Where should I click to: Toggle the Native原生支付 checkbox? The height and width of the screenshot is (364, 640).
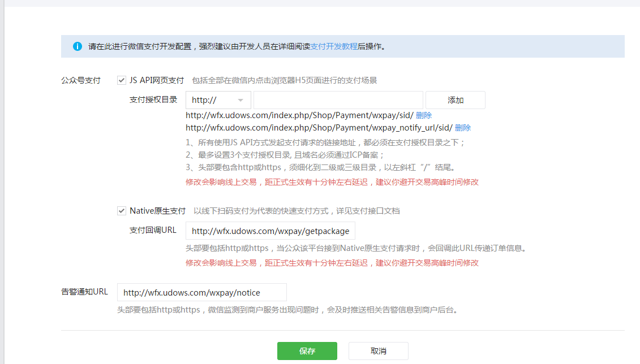tap(122, 211)
